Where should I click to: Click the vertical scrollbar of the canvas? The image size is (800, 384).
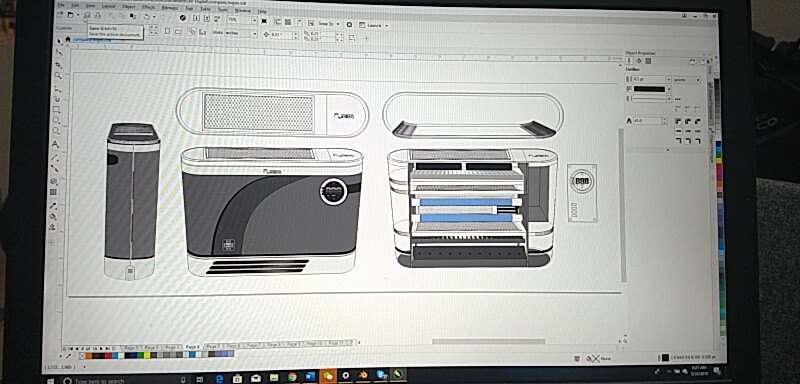click(621, 204)
